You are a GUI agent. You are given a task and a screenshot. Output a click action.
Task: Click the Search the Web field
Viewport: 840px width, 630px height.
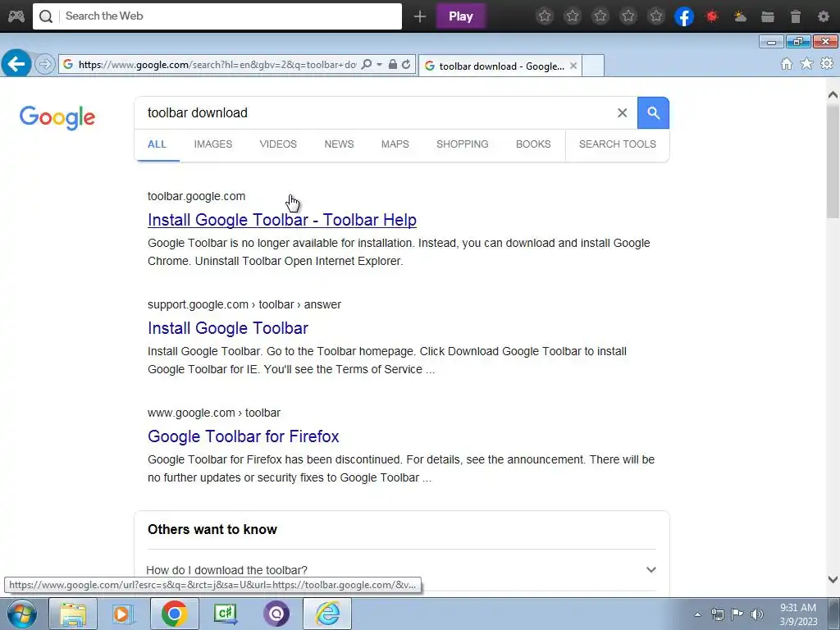pos(217,16)
